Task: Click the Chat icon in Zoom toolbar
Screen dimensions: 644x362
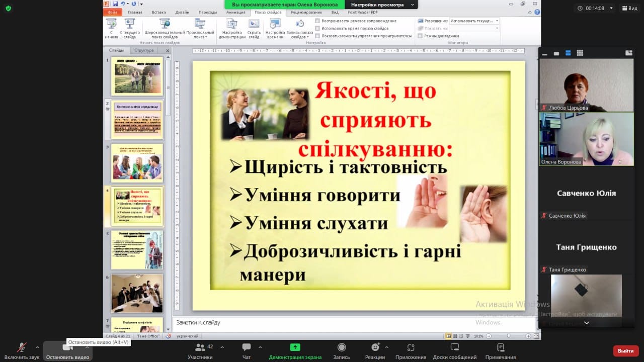Action: tap(247, 348)
